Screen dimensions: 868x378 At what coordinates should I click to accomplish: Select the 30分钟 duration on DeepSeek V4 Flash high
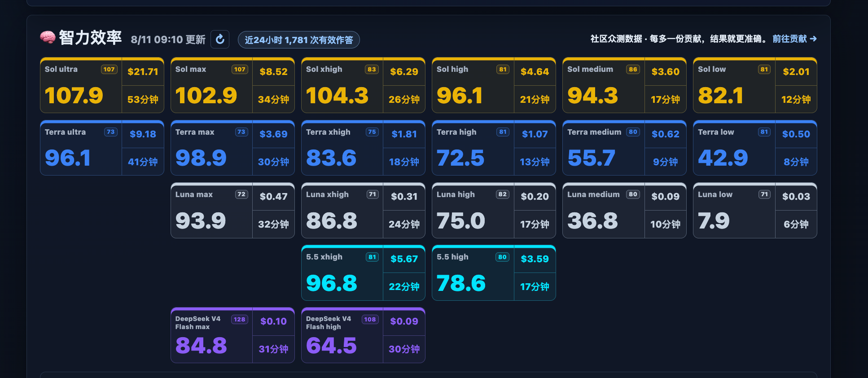(x=404, y=349)
